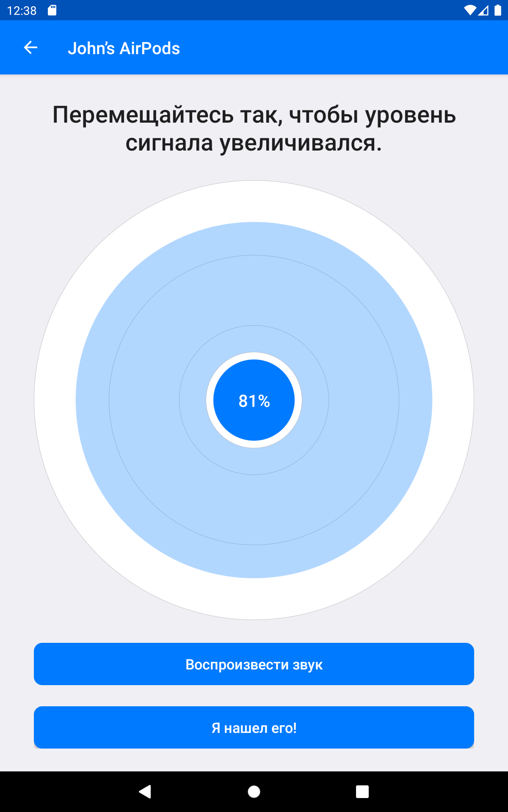Screen dimensions: 508x812
Task: Tap the Я нашел его! button
Action: point(254,727)
